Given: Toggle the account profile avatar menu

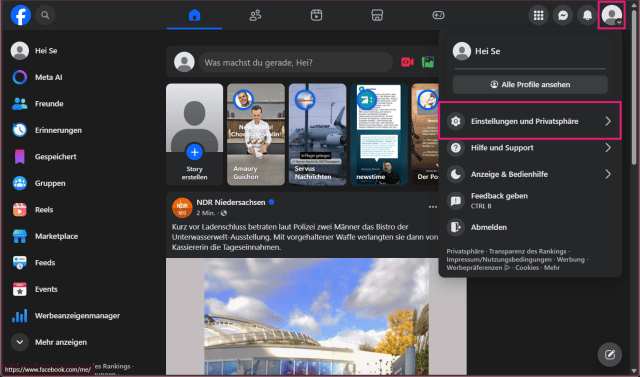Looking at the screenshot, I should coord(611,15).
